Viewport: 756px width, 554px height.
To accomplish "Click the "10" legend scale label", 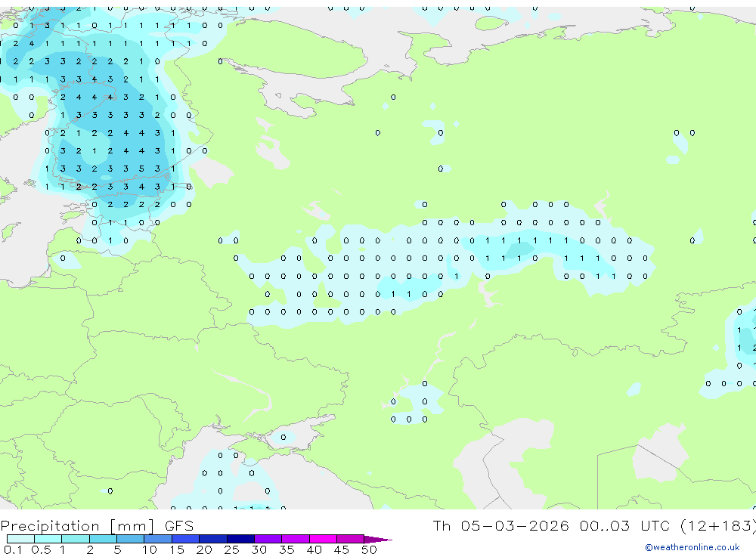I will [150, 549].
